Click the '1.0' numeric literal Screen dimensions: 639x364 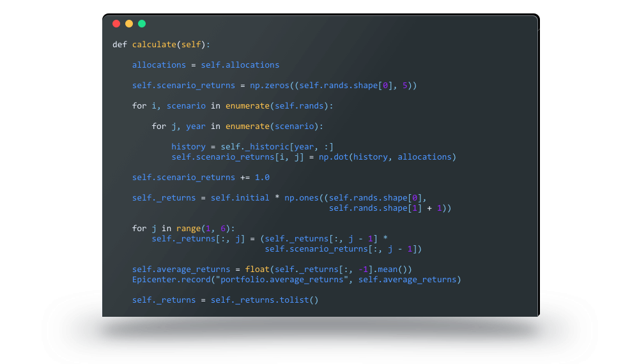(x=262, y=178)
